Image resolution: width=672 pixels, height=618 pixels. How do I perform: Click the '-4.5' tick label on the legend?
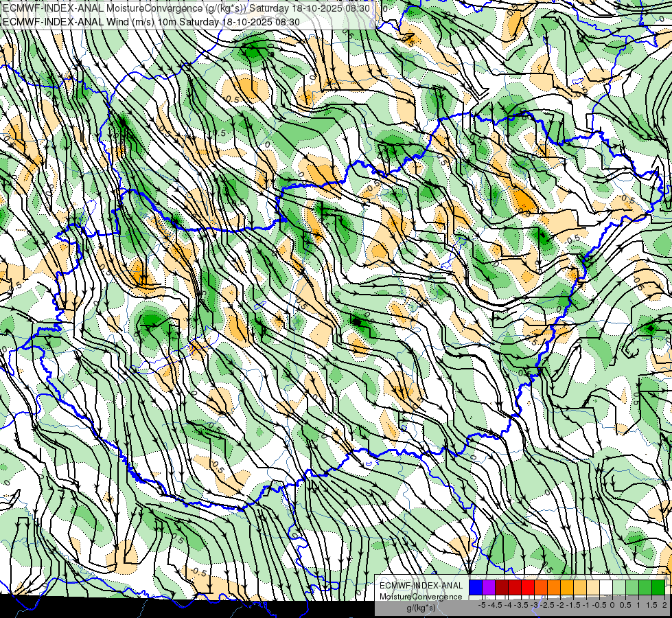coord(495,605)
